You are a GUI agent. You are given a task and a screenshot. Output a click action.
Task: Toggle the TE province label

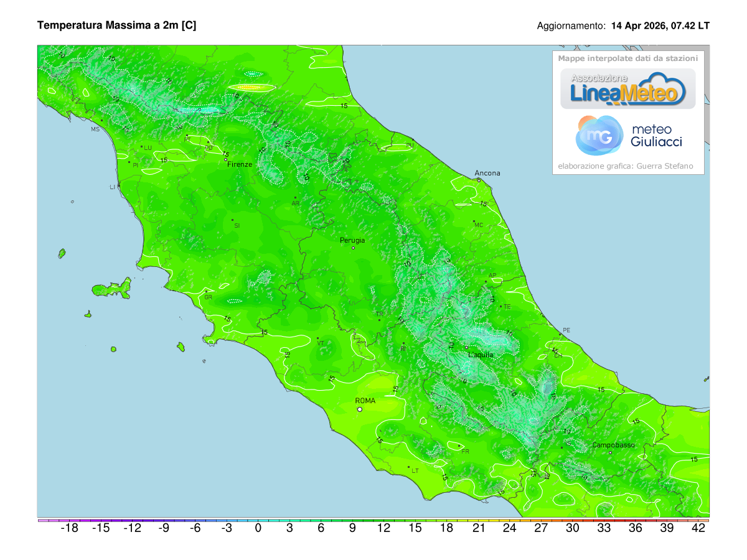point(507,305)
